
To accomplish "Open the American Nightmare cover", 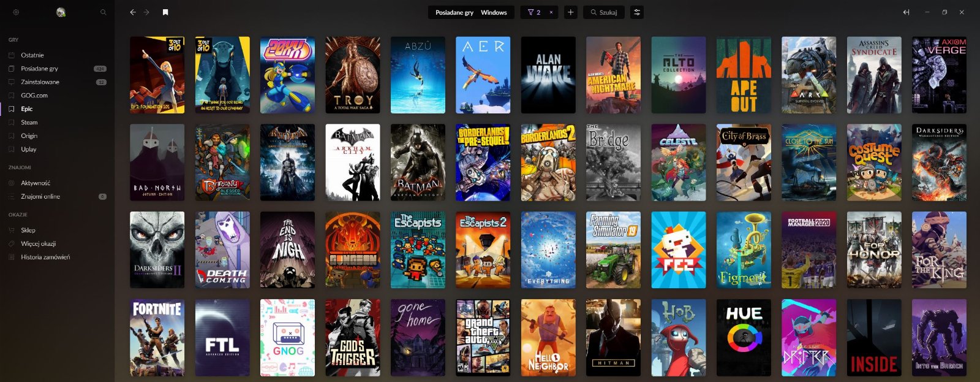I will click(613, 75).
